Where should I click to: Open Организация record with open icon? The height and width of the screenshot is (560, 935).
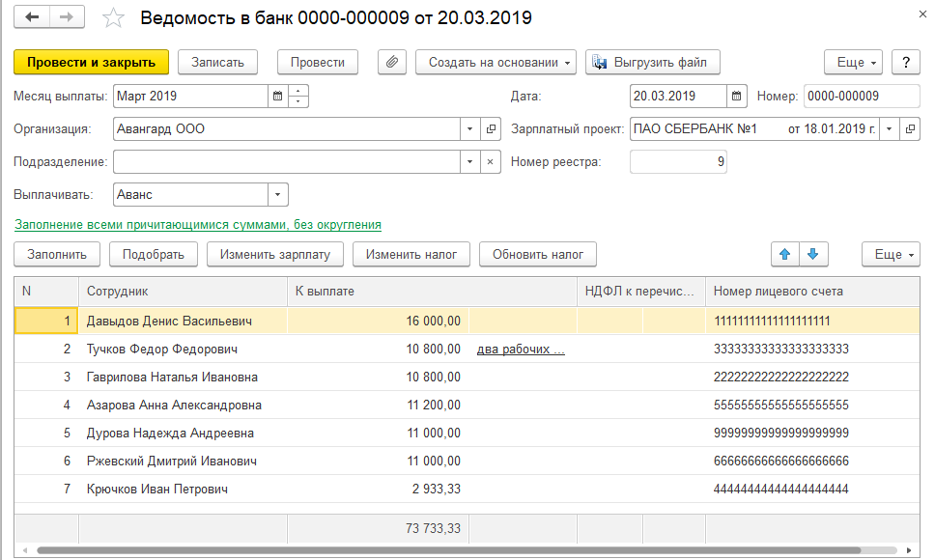coord(491,128)
